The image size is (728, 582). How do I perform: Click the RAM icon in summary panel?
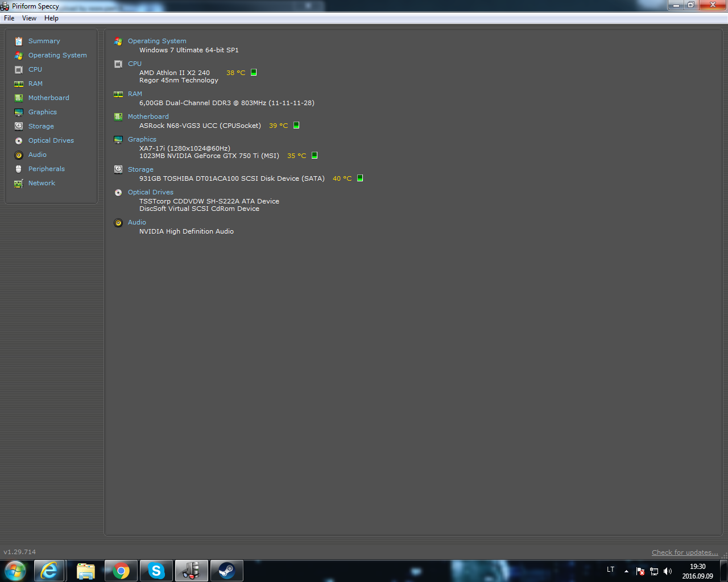point(118,94)
